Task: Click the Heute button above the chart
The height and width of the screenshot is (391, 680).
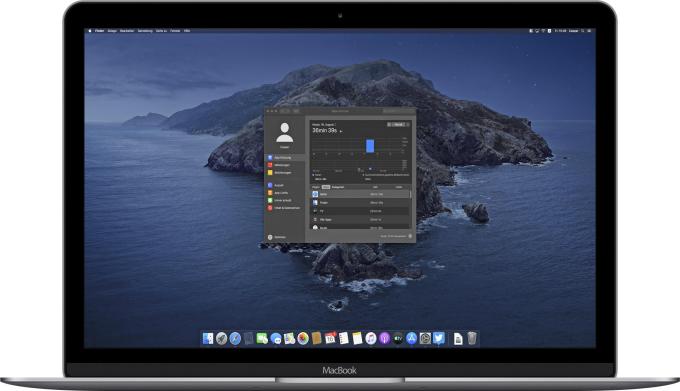Action: [399, 124]
